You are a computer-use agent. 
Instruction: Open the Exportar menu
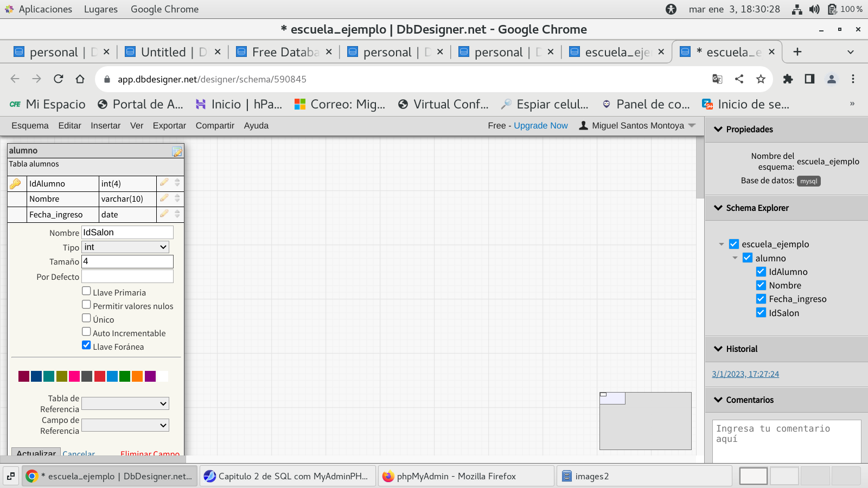coord(169,126)
